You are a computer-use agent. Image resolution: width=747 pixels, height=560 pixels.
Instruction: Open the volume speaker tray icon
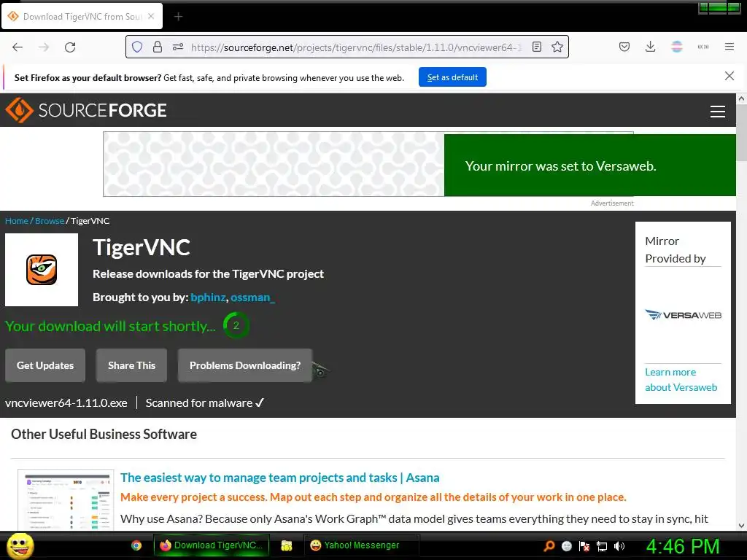[619, 546]
